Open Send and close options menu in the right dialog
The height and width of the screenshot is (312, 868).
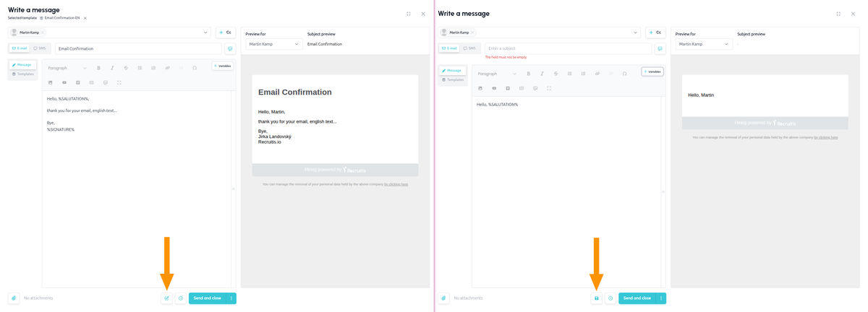click(661, 298)
